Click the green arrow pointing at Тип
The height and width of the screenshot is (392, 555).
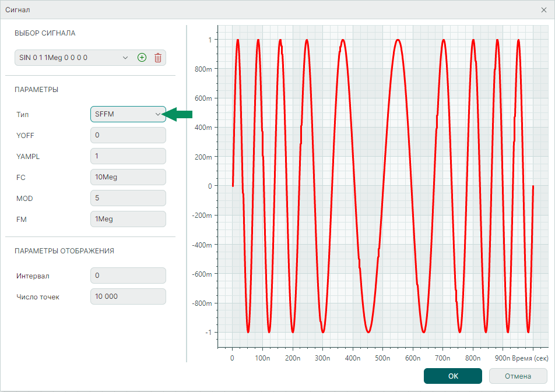(180, 115)
